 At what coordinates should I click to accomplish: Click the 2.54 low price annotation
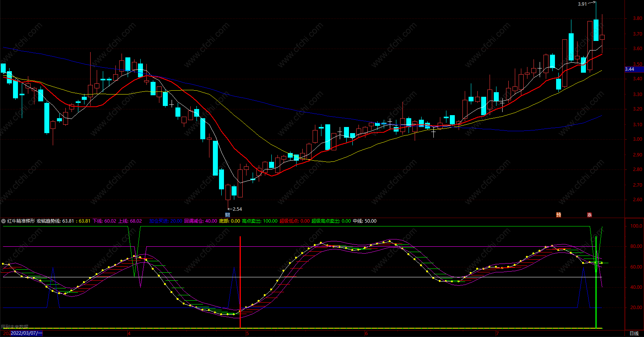(x=237, y=209)
